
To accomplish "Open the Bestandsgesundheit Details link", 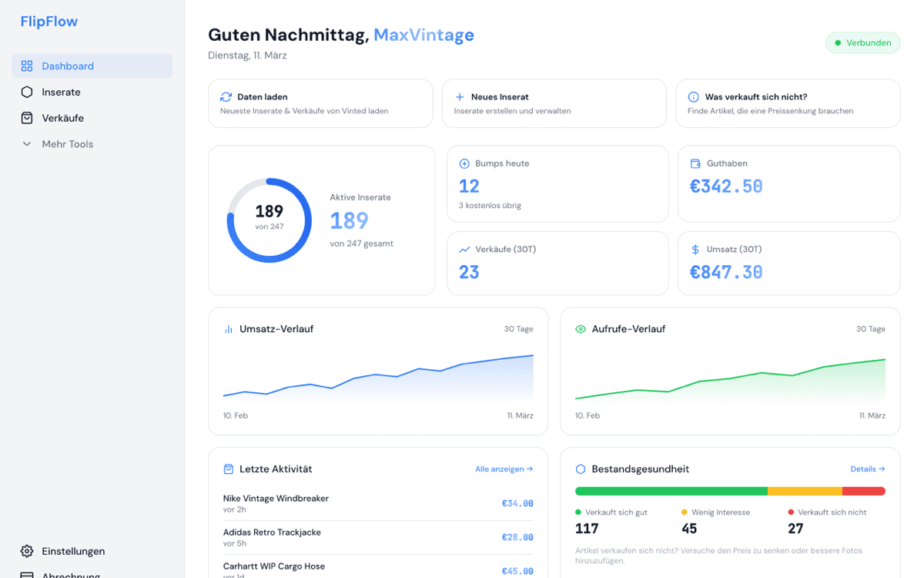I will (867, 469).
